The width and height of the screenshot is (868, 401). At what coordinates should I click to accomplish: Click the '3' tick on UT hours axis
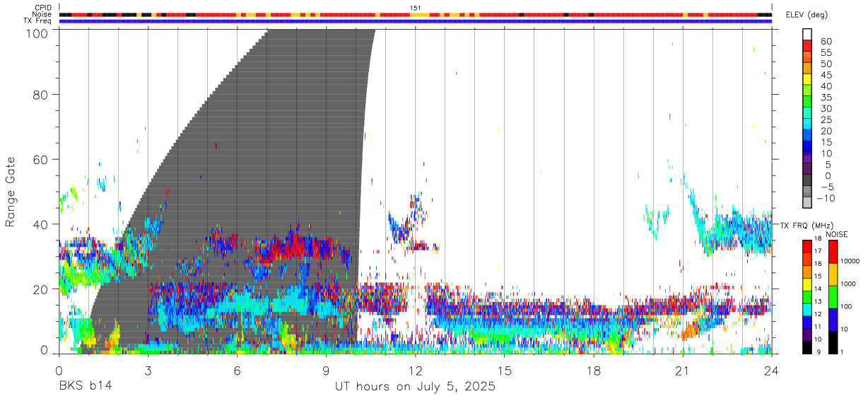[x=148, y=371]
